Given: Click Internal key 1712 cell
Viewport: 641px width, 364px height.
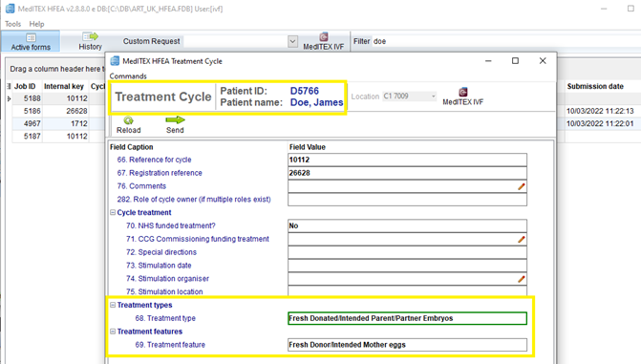Looking at the screenshot, I should pos(65,123).
